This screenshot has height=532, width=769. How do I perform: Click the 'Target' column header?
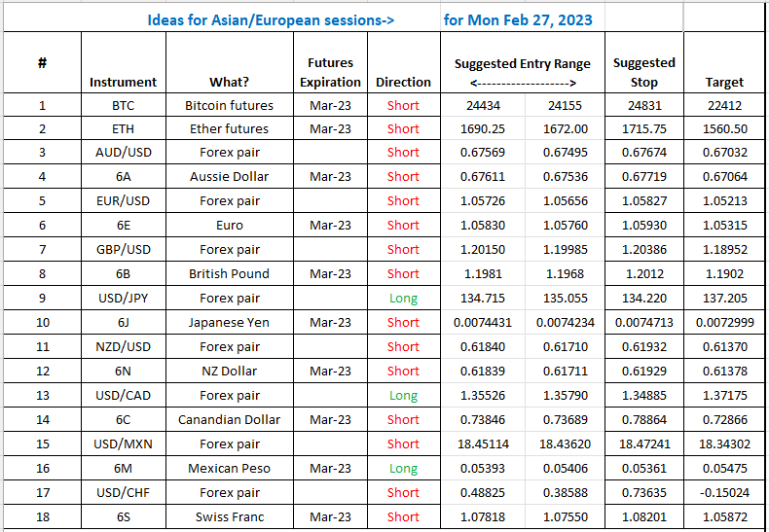click(x=724, y=83)
